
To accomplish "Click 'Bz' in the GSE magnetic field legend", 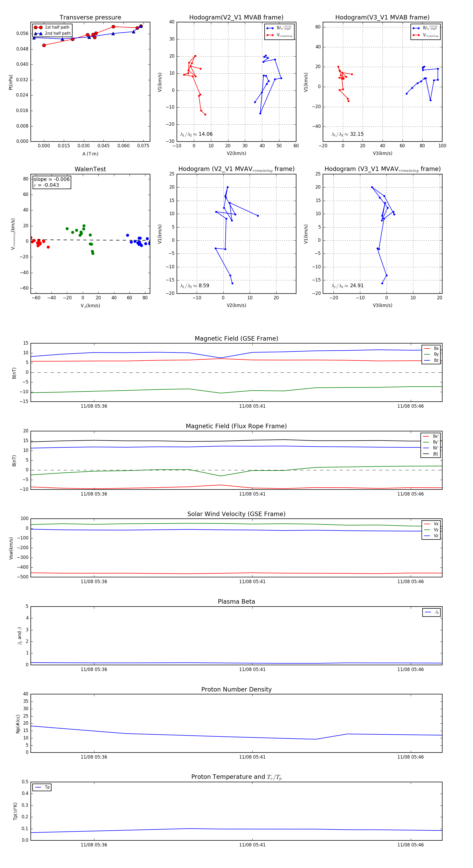I will click(431, 360).
